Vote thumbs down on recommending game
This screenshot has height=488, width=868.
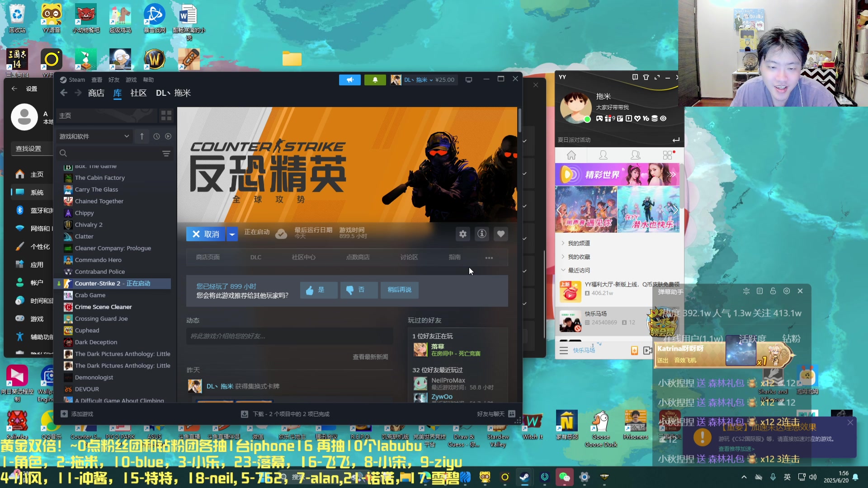pos(359,290)
